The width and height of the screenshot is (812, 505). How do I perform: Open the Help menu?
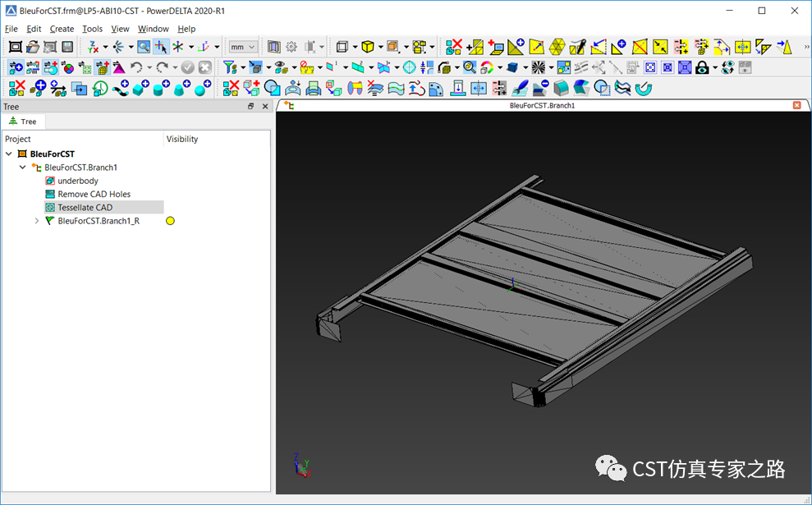click(x=186, y=29)
